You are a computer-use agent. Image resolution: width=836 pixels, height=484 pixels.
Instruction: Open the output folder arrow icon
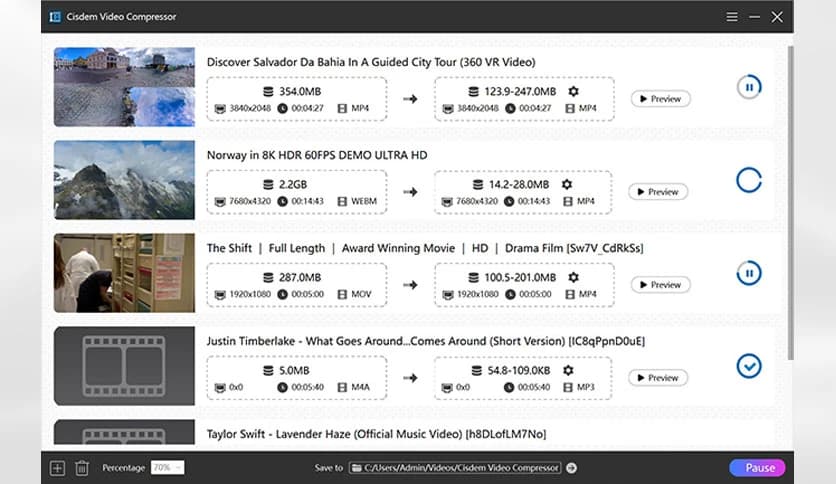[572, 468]
